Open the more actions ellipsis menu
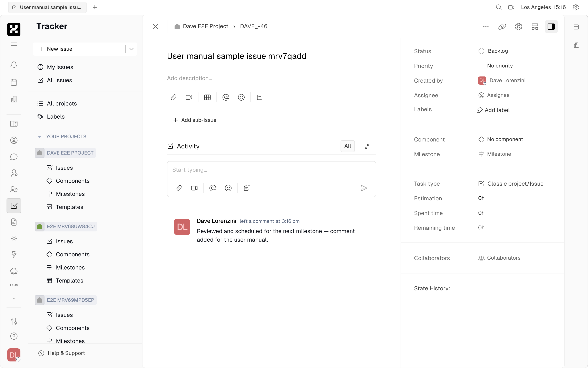The width and height of the screenshot is (588, 368). click(486, 27)
